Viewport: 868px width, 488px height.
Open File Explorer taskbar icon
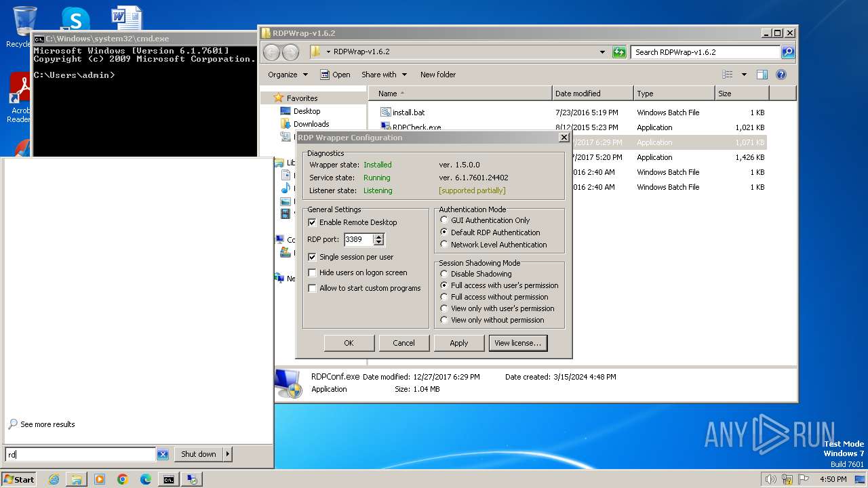[x=77, y=479]
